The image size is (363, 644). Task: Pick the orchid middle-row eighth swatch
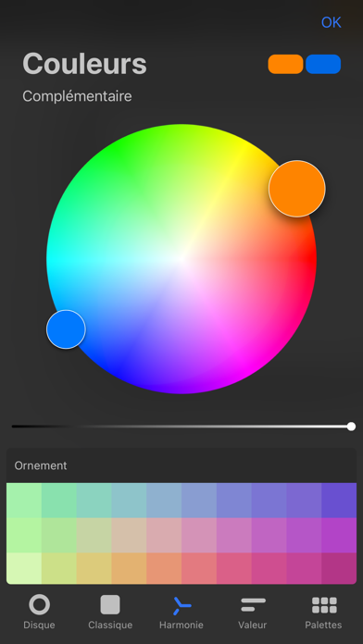(x=269, y=535)
